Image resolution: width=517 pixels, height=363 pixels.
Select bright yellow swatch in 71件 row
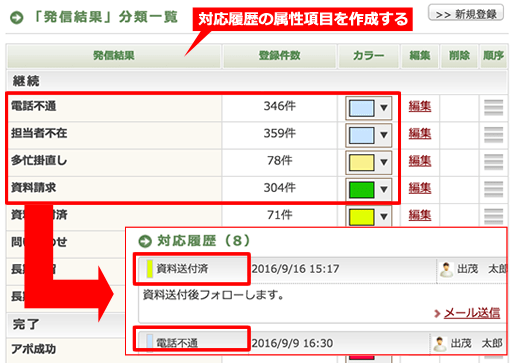pyautogui.click(x=361, y=217)
